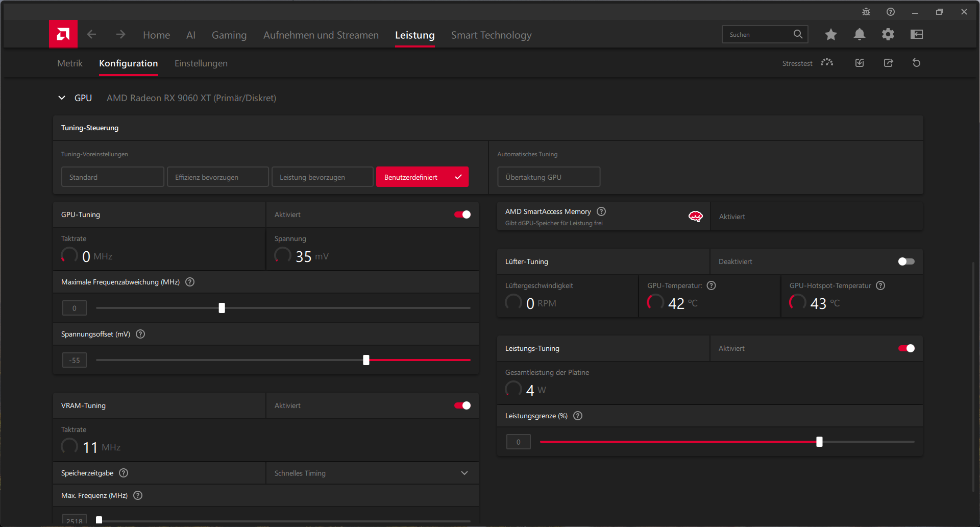The height and width of the screenshot is (527, 980).
Task: Open help for Leistungsgrenze
Action: (578, 416)
